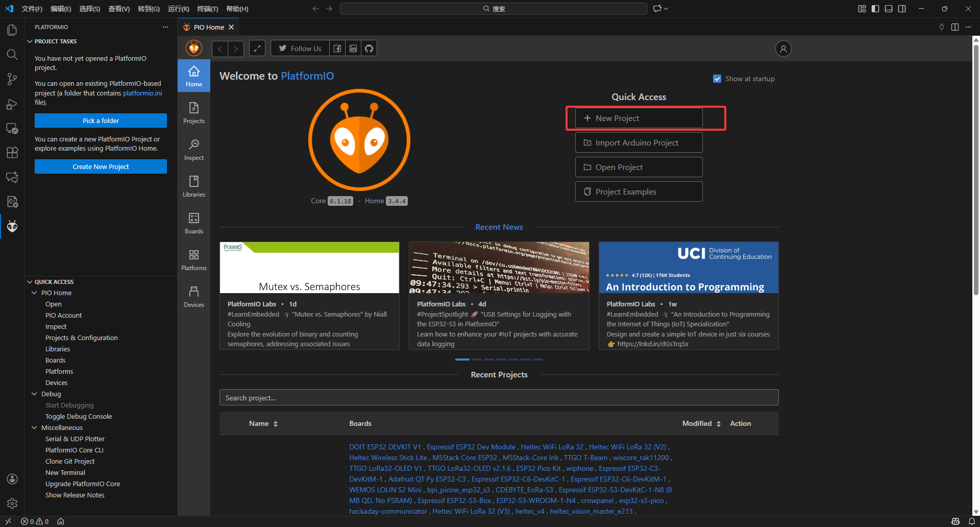Screen dimensions: 980x527
Task: Collapse the Debug tree group
Action: (x=35, y=394)
